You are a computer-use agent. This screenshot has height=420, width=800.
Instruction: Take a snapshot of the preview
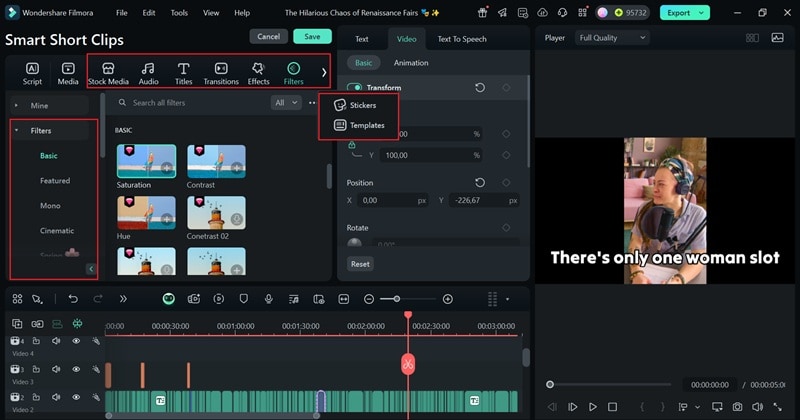click(x=737, y=407)
